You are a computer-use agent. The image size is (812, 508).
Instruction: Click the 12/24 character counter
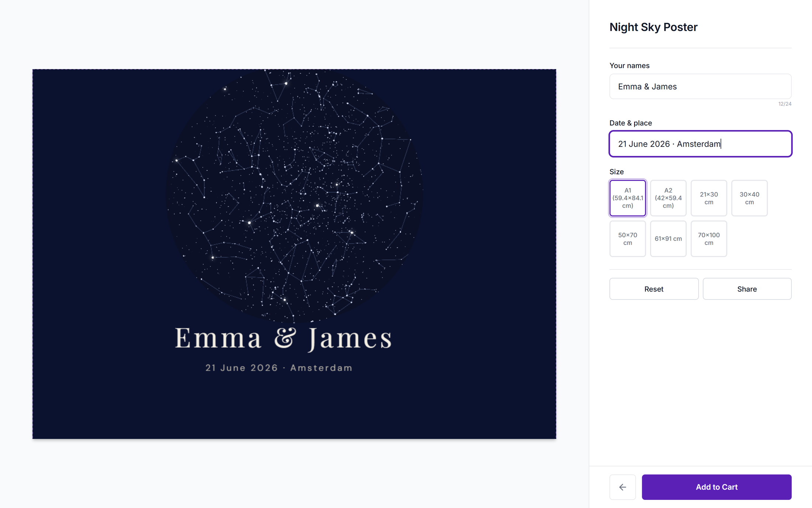(785, 104)
